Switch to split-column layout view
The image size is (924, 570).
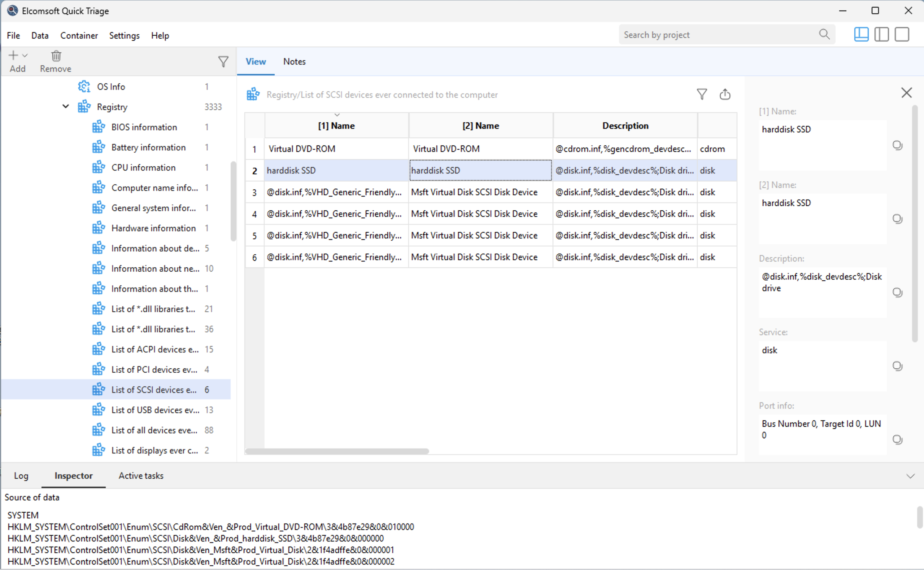click(881, 35)
